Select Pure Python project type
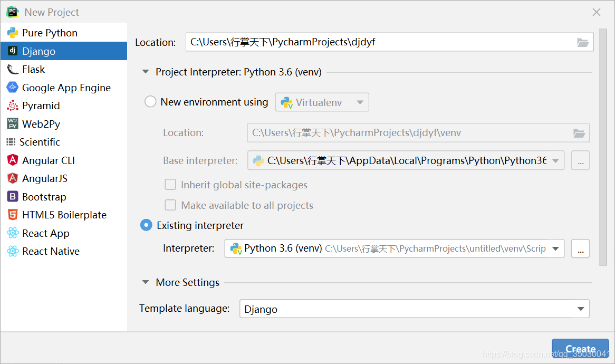This screenshot has height=364, width=615. point(50,33)
